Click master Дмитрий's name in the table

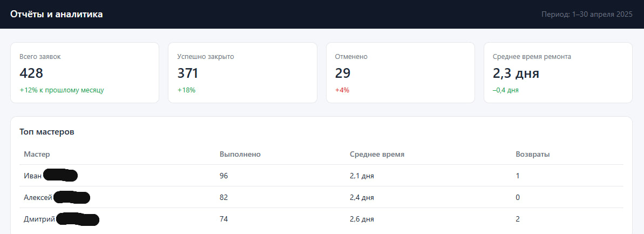(x=39, y=219)
